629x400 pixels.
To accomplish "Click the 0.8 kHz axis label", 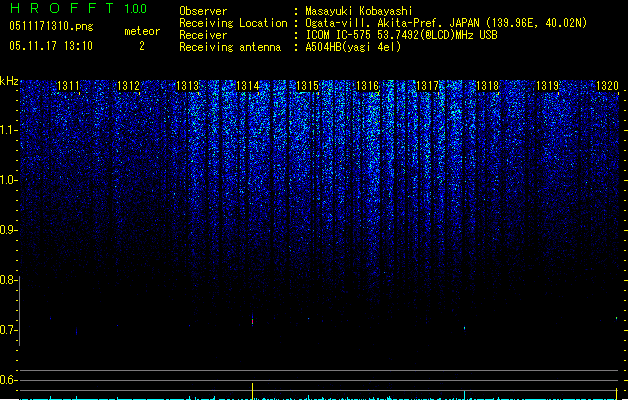I will [x=9, y=280].
